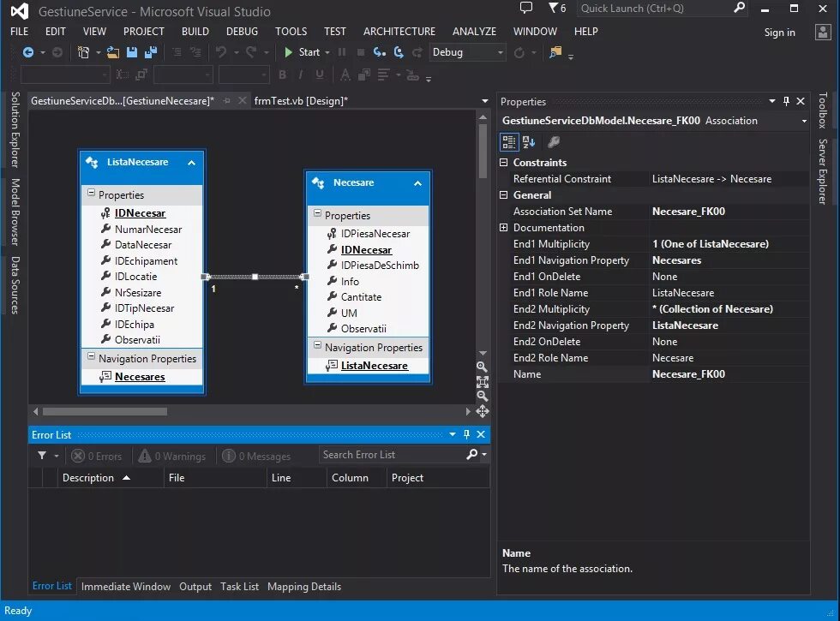Image resolution: width=840 pixels, height=621 pixels.
Task: Save the current file icon
Action: click(x=132, y=52)
